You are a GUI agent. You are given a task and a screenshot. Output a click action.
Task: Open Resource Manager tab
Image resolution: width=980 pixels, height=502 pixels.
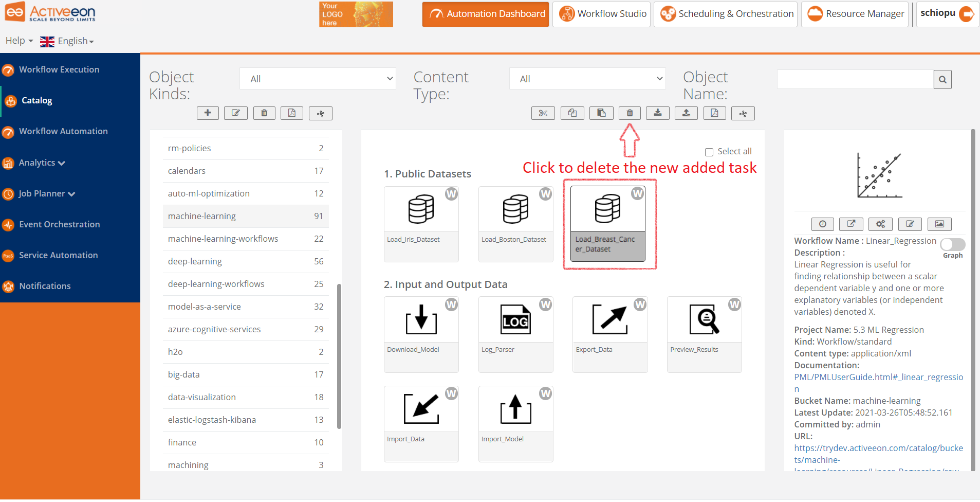855,14
